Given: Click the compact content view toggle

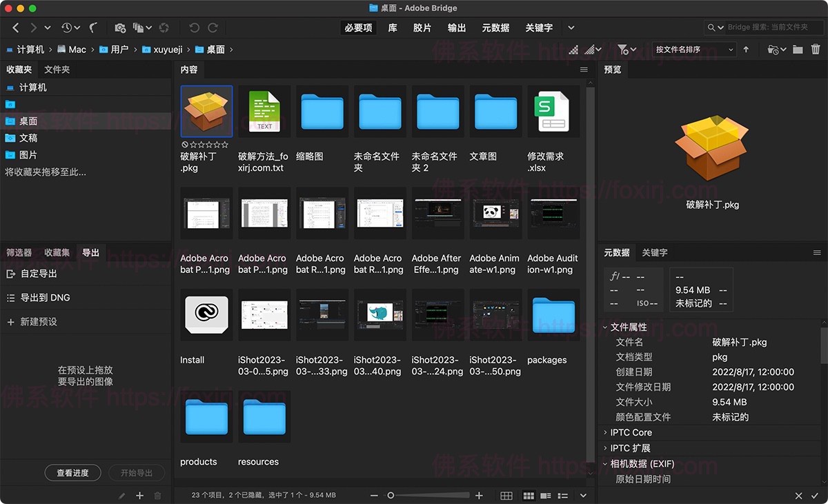Looking at the screenshot, I should [x=506, y=495].
